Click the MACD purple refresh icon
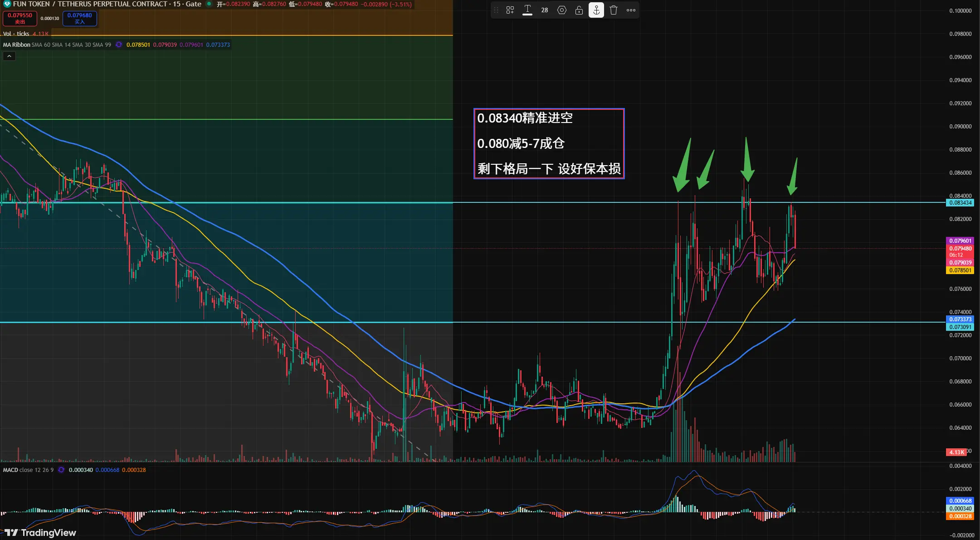Screen dimensions: 980x540 tap(61, 470)
